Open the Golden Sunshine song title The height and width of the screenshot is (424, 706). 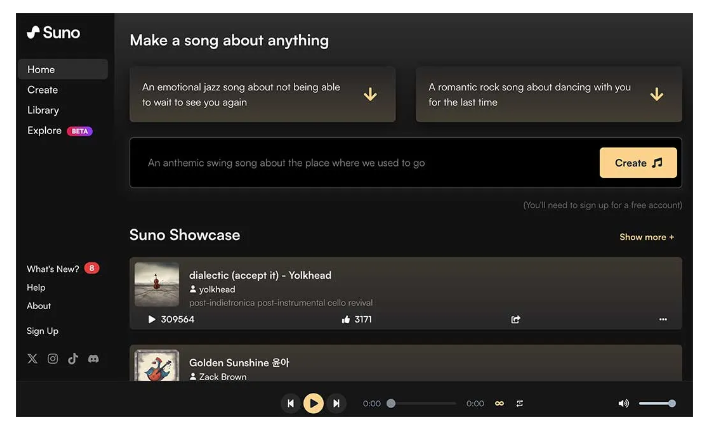click(239, 362)
